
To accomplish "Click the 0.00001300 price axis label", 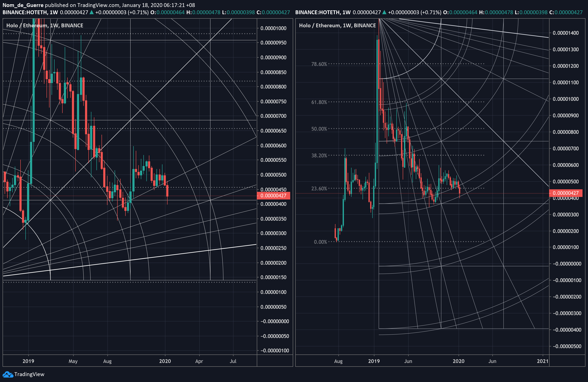I will [566, 50].
